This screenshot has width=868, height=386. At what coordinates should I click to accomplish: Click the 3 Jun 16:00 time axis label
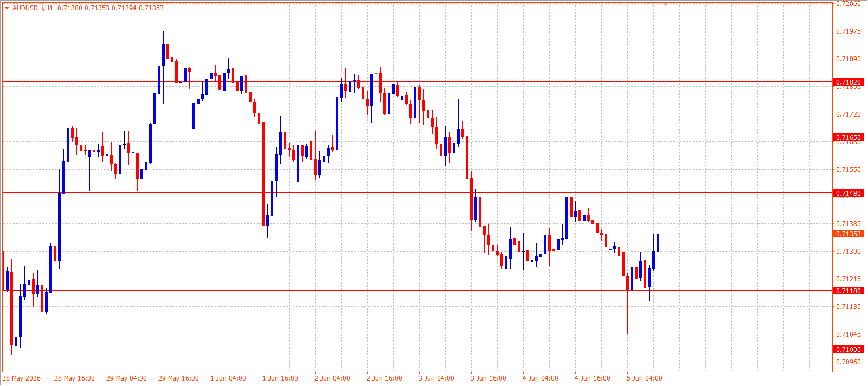point(488,378)
